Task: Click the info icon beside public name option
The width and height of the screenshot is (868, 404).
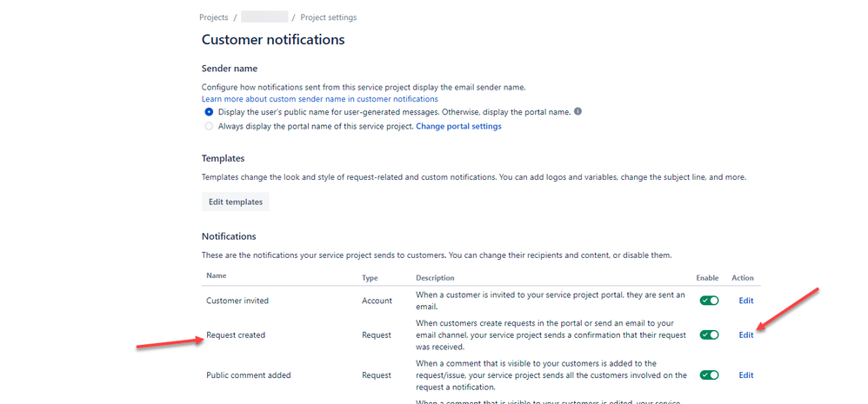Action: tap(578, 112)
